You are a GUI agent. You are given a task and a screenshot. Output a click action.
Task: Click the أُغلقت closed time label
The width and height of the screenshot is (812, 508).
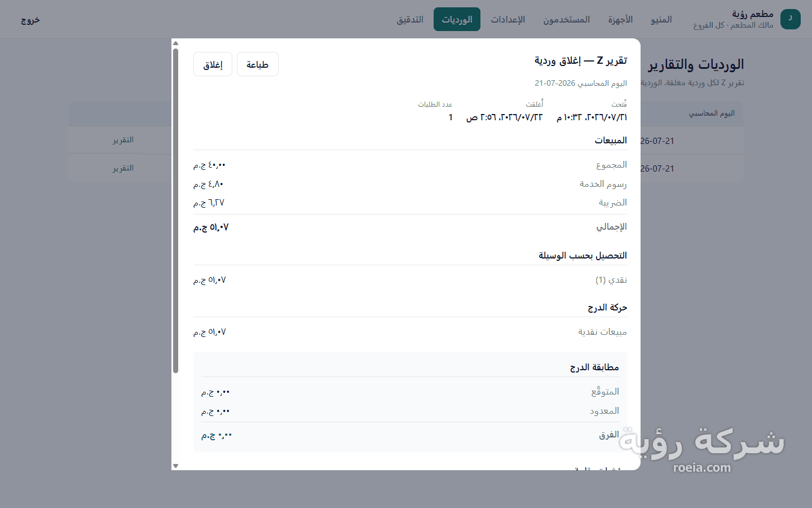coord(535,104)
